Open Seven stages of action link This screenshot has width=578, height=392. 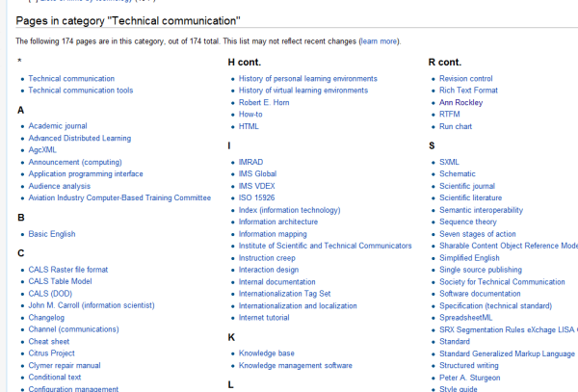coord(478,234)
